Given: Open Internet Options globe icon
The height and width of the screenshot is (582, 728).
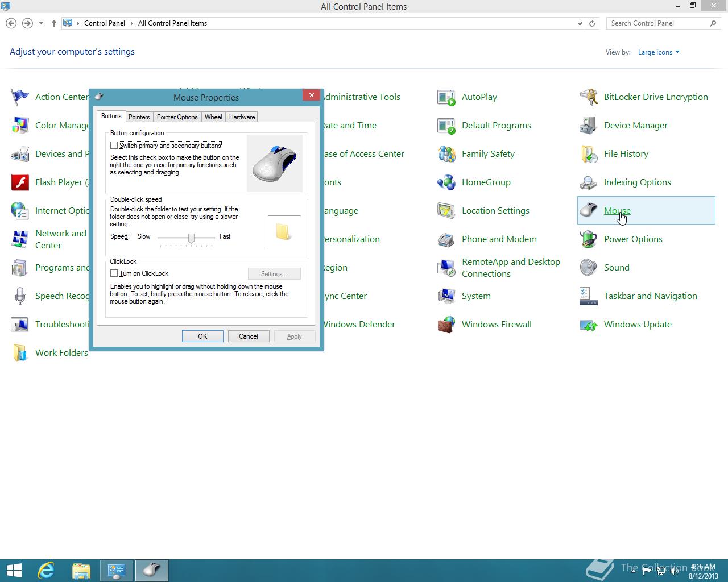Looking at the screenshot, I should (x=20, y=211).
